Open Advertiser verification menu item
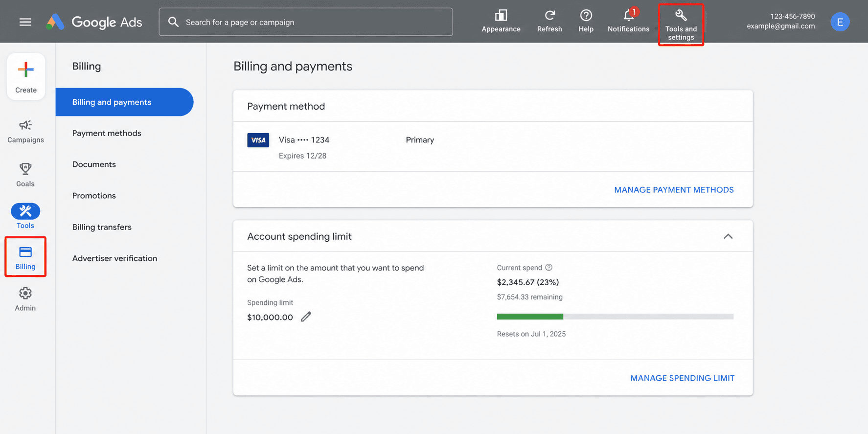Screen dimensions: 868x434 (x=114, y=258)
